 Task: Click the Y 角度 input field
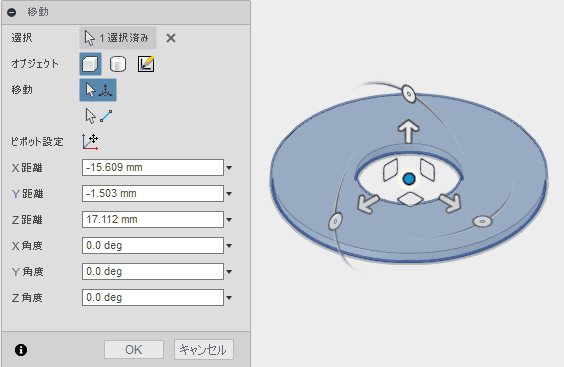pyautogui.click(x=153, y=272)
